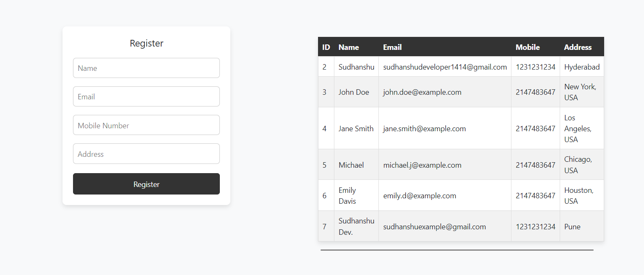This screenshot has height=275, width=644.
Task: Click name cell Sudhanshu in row 2
Action: (356, 67)
